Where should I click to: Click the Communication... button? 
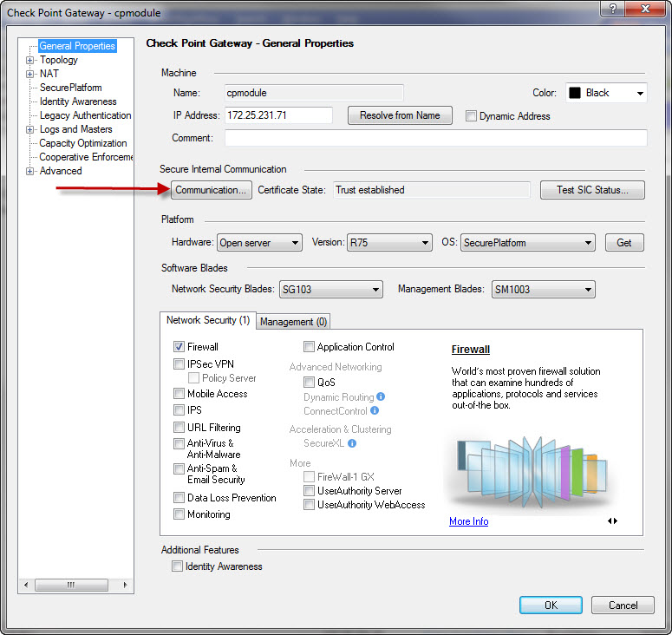212,190
